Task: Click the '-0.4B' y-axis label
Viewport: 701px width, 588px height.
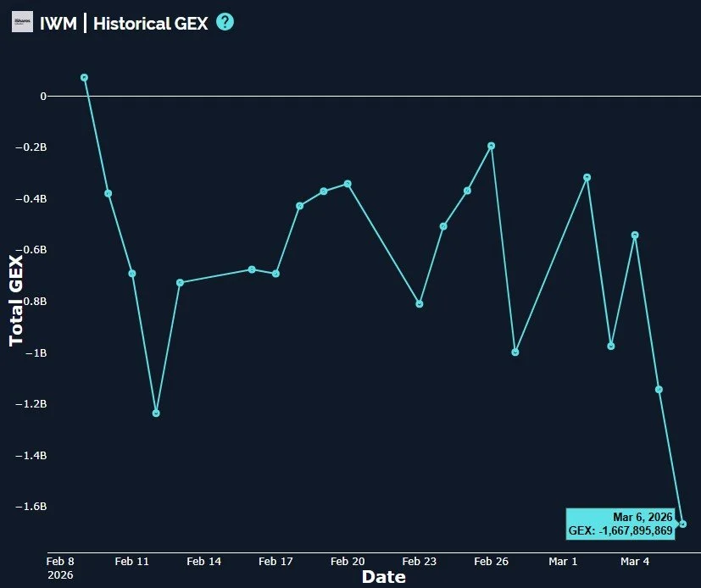Action: click(31, 199)
